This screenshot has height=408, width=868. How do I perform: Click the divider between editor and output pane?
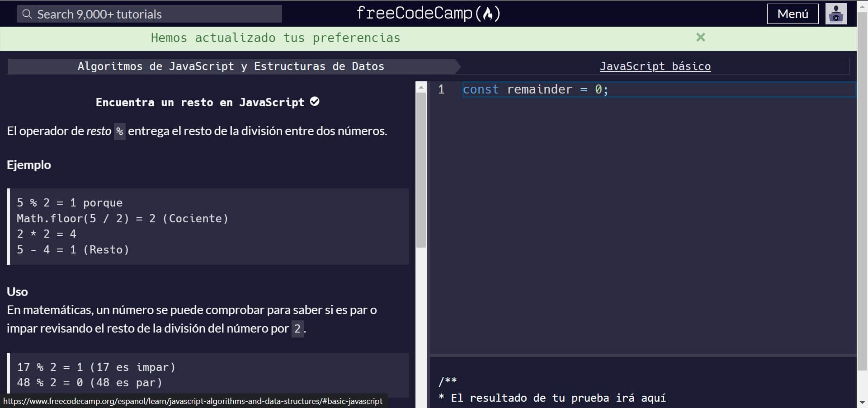(643, 355)
